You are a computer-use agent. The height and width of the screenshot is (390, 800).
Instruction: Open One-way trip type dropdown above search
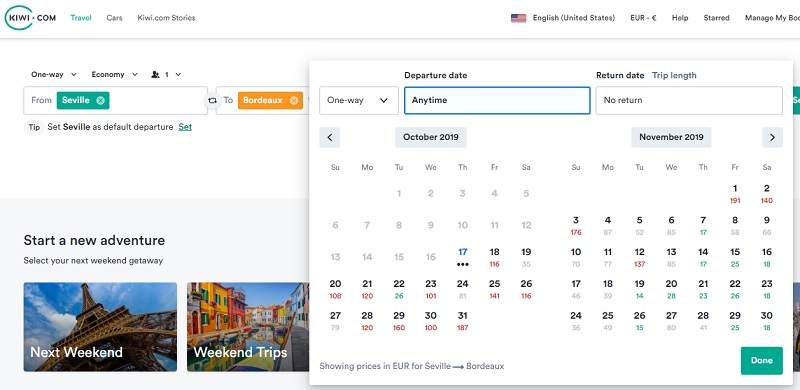[x=54, y=75]
